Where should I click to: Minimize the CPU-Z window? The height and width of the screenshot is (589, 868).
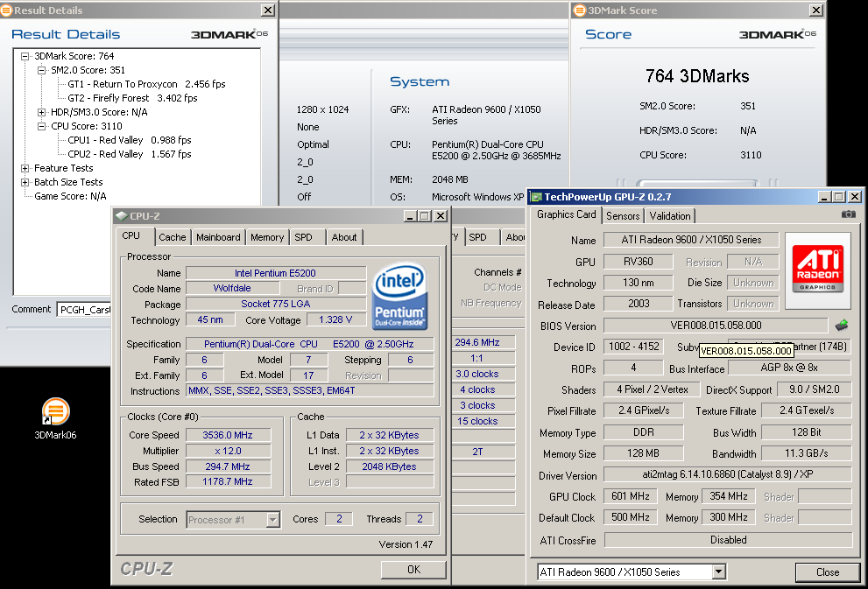[x=410, y=216]
